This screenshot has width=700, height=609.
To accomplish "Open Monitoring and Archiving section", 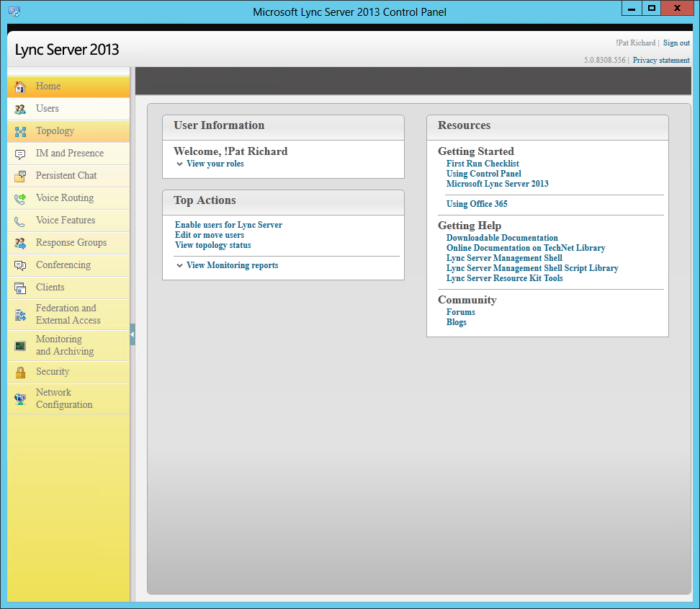I will (x=68, y=345).
